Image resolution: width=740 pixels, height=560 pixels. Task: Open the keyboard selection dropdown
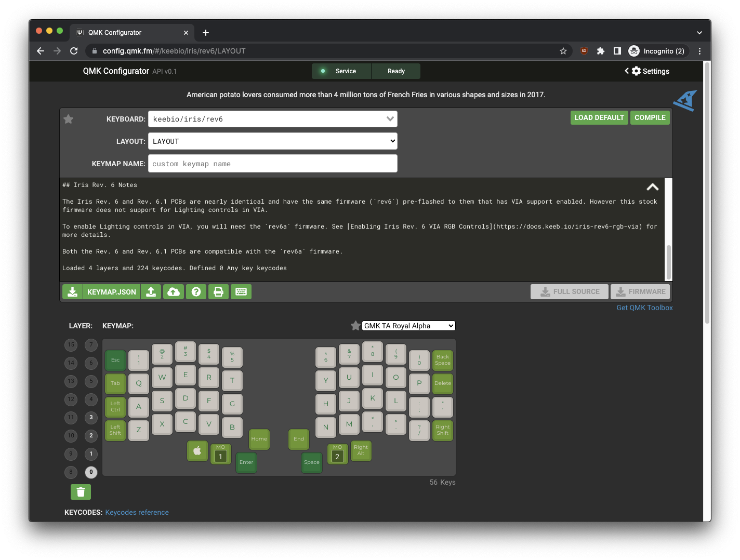pyautogui.click(x=272, y=119)
